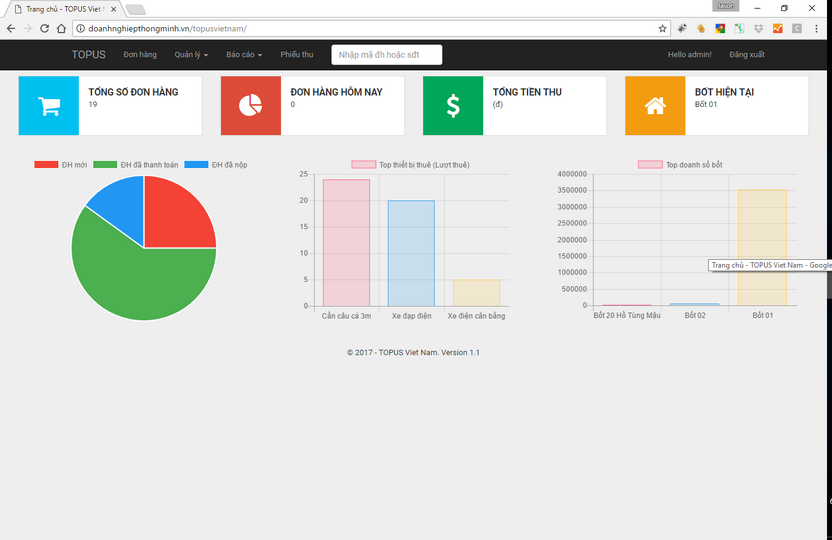Focus the order code search field
The width and height of the screenshot is (832, 540).
click(x=386, y=55)
